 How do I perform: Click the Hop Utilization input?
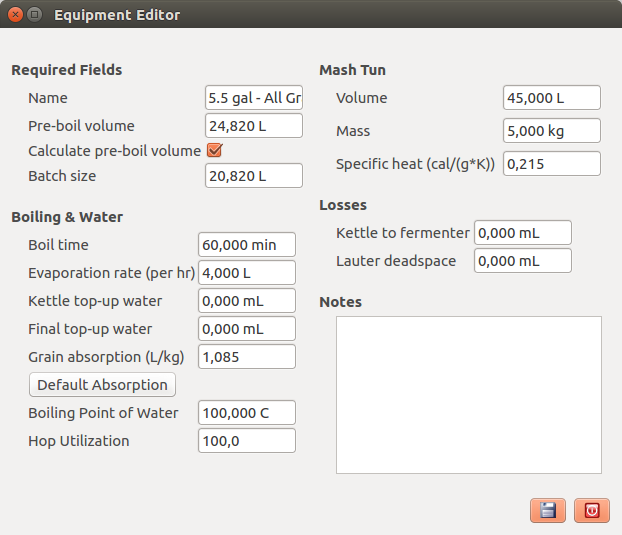(x=247, y=441)
